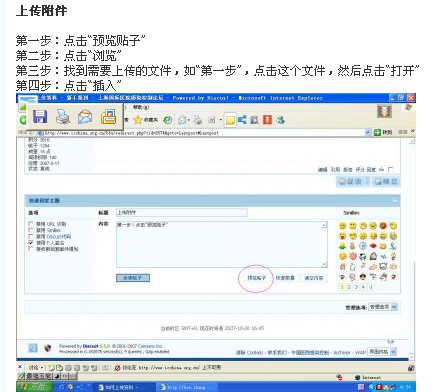Viewport: 439px width, 392px height.
Task: Click the Mail icon in IE toolbar
Action: tap(182, 120)
